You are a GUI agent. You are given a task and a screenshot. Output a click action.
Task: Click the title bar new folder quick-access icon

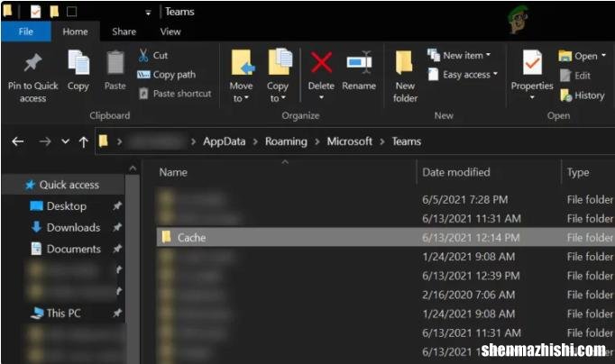[54, 12]
